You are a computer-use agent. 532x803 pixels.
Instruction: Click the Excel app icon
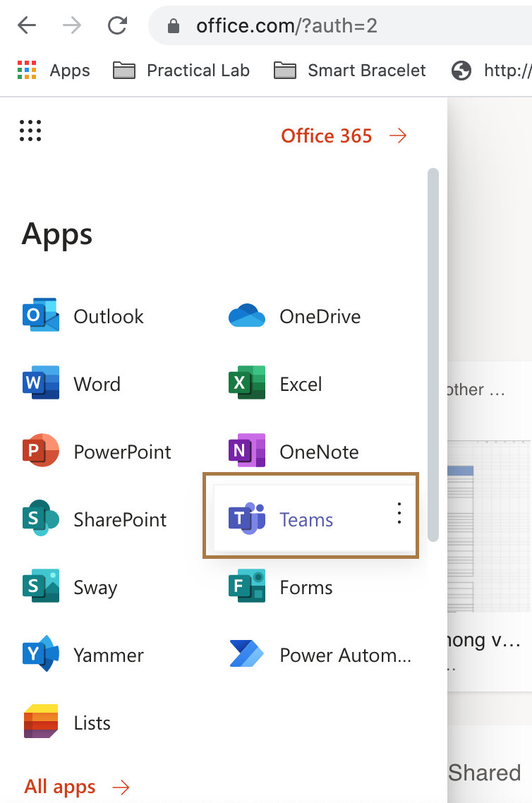point(247,384)
